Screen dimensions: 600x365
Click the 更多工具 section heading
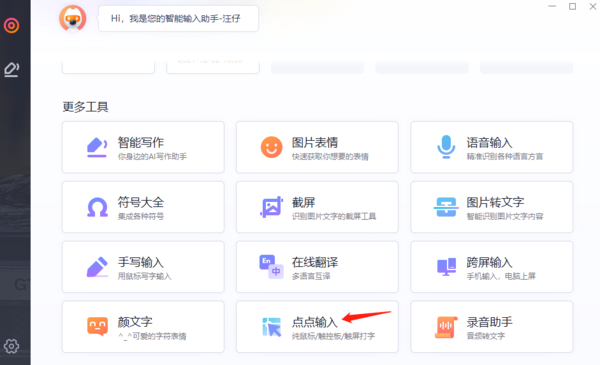85,107
